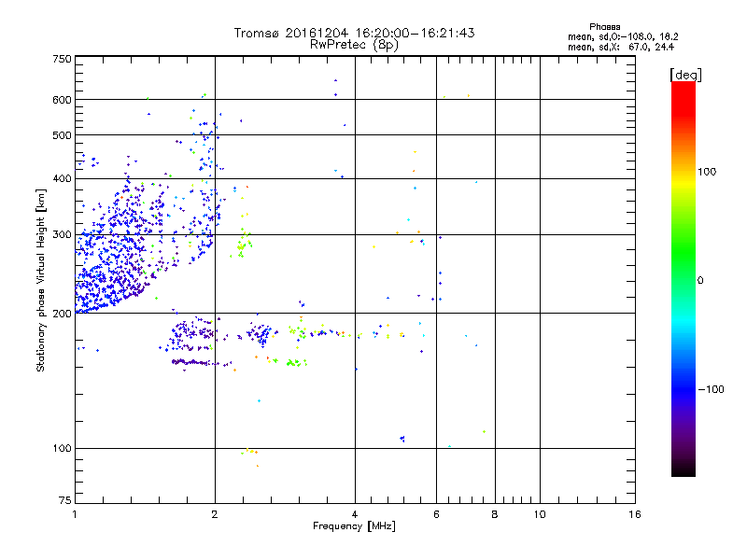Viewport: 747px width, 560px height.
Task: Click the '2' frequency axis label
Action: click(215, 514)
